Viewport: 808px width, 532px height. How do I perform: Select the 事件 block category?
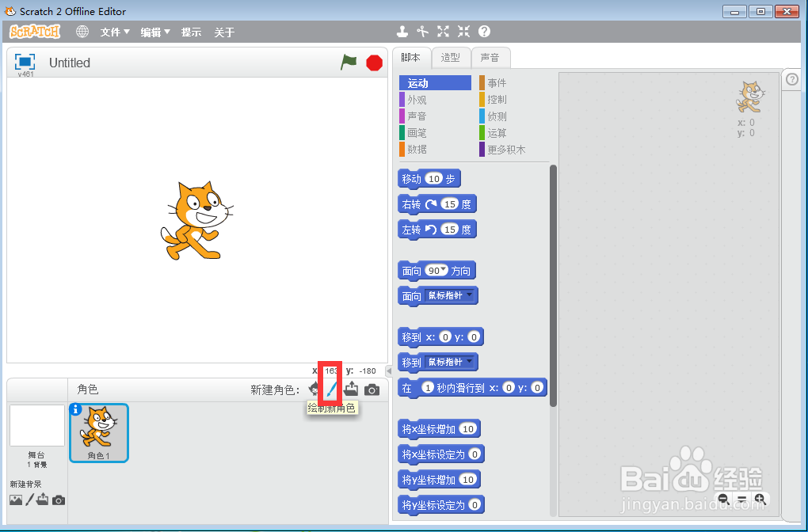[514, 83]
